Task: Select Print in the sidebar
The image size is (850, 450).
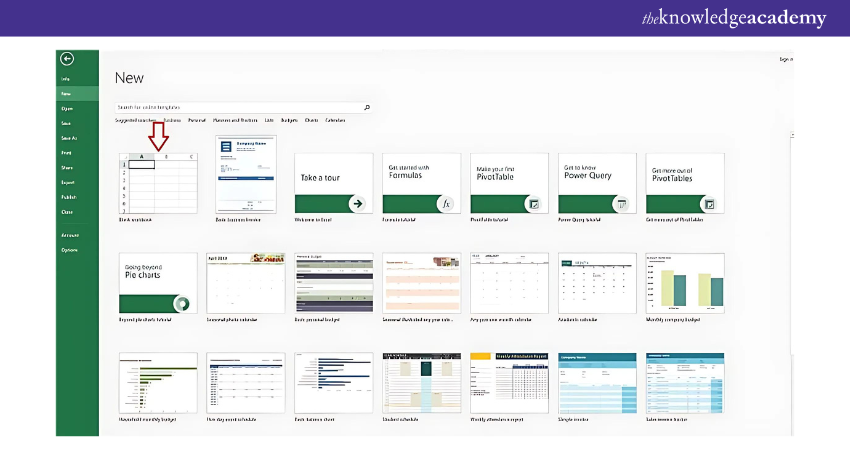Action: [x=65, y=153]
